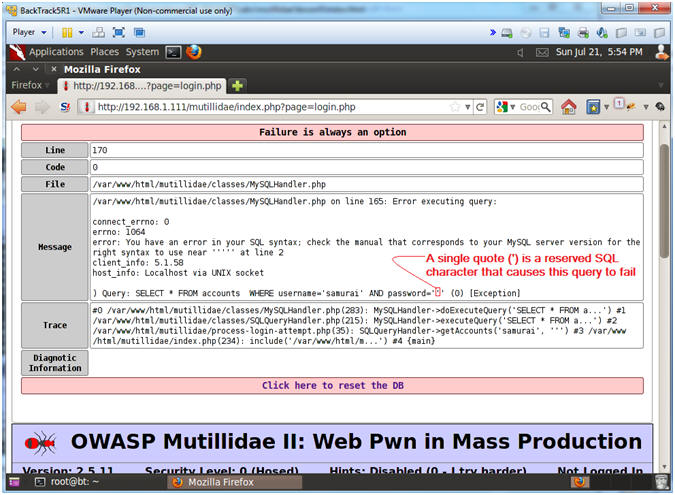Enter VMware full screen mode
The width and height of the screenshot is (675, 495).
[119, 33]
